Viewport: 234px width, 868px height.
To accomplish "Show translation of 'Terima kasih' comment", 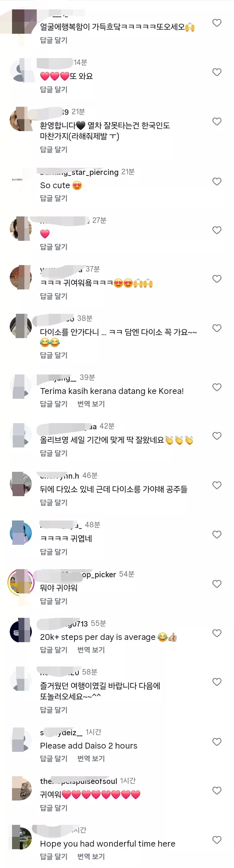I will point(91,404).
